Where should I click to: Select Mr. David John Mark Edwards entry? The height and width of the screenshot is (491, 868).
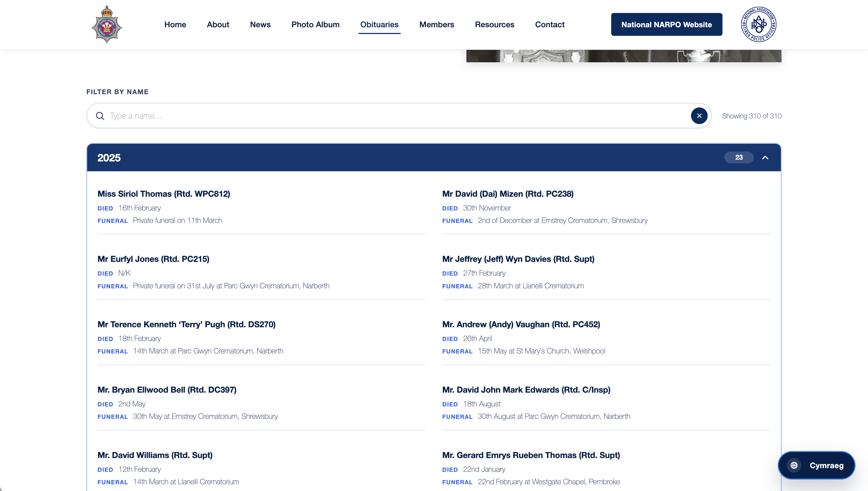coord(526,390)
